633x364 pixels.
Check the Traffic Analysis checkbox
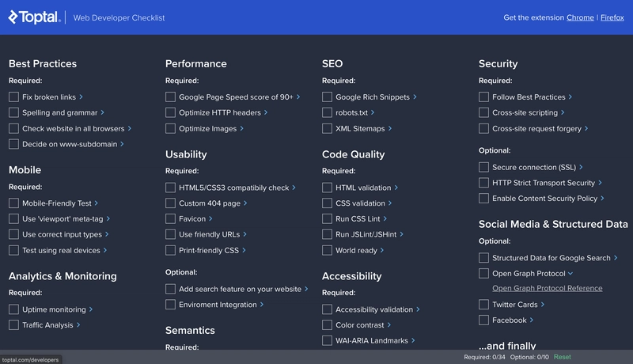(13, 325)
